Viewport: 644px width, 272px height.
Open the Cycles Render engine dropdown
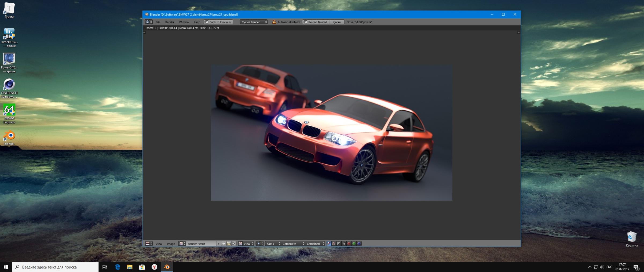click(254, 22)
